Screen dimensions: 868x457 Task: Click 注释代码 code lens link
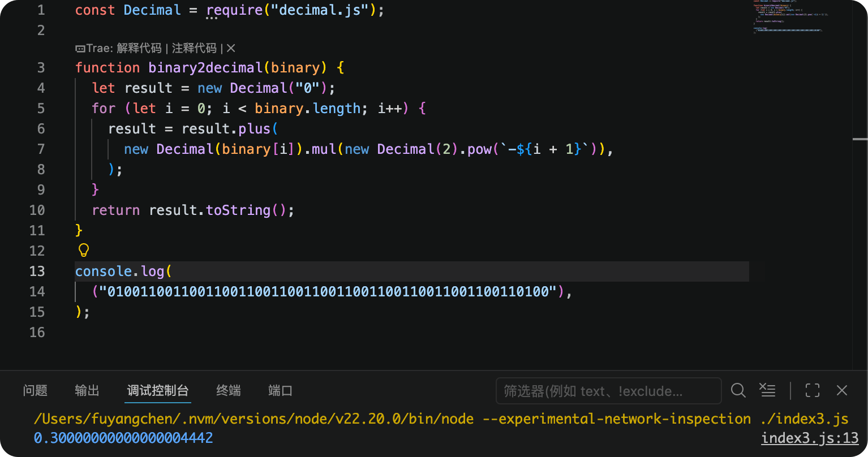click(x=194, y=49)
